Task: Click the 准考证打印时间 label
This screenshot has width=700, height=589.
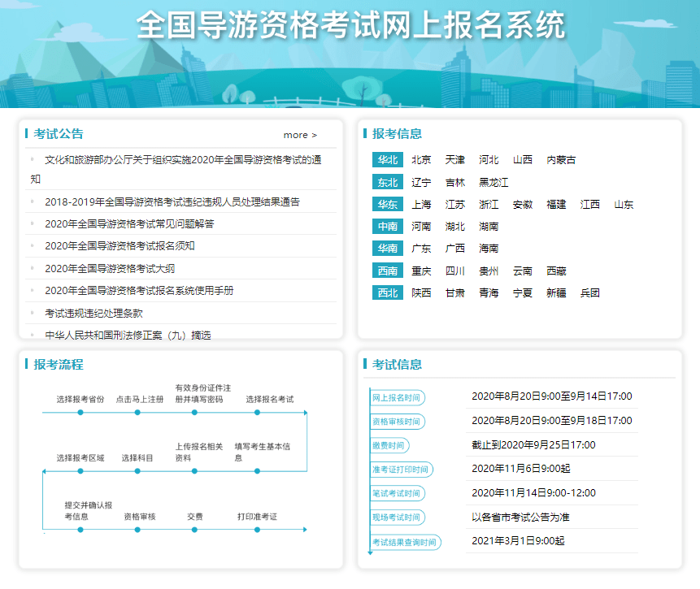Action: pyautogui.click(x=403, y=470)
